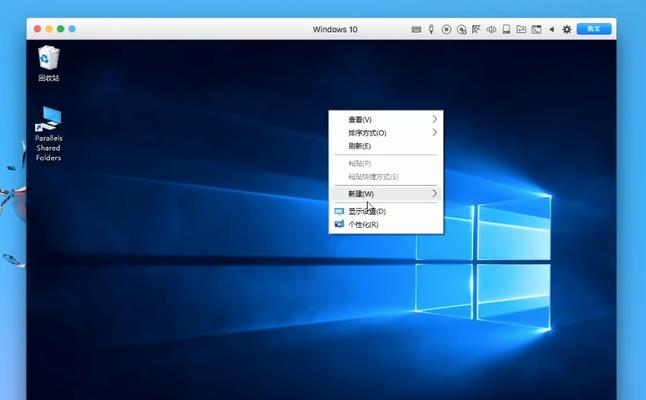Choose 刷新(E) from the context menu
Viewport: 646px width, 400px height.
coord(386,146)
